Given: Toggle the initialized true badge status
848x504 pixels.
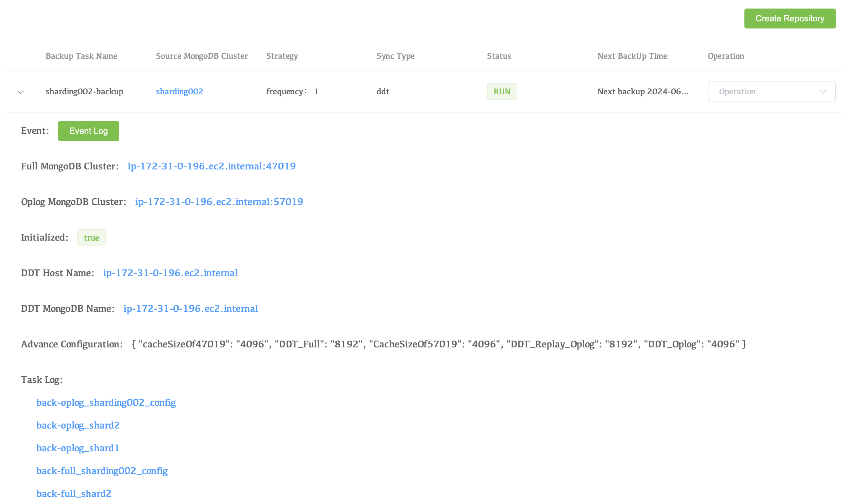Looking at the screenshot, I should pos(91,238).
